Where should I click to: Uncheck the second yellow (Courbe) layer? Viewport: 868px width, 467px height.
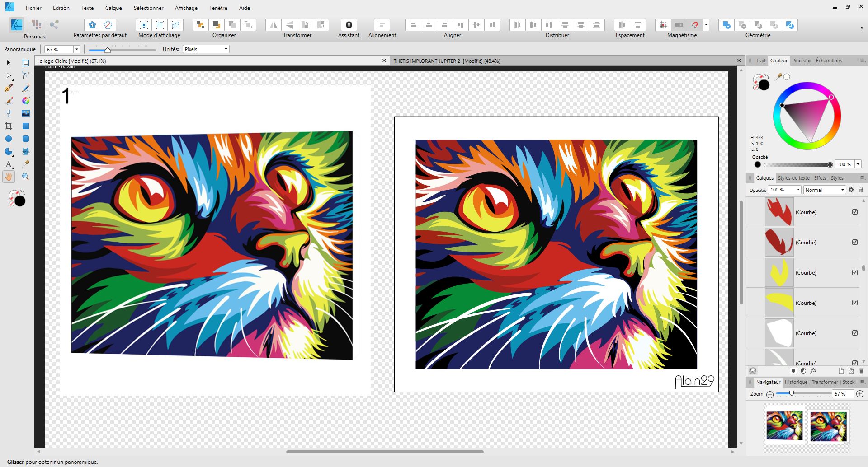click(855, 303)
